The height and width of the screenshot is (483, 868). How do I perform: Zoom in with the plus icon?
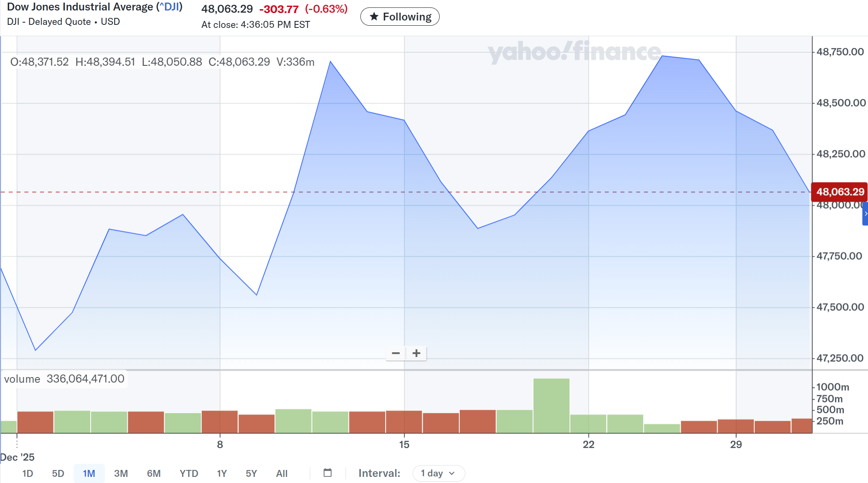click(x=417, y=353)
